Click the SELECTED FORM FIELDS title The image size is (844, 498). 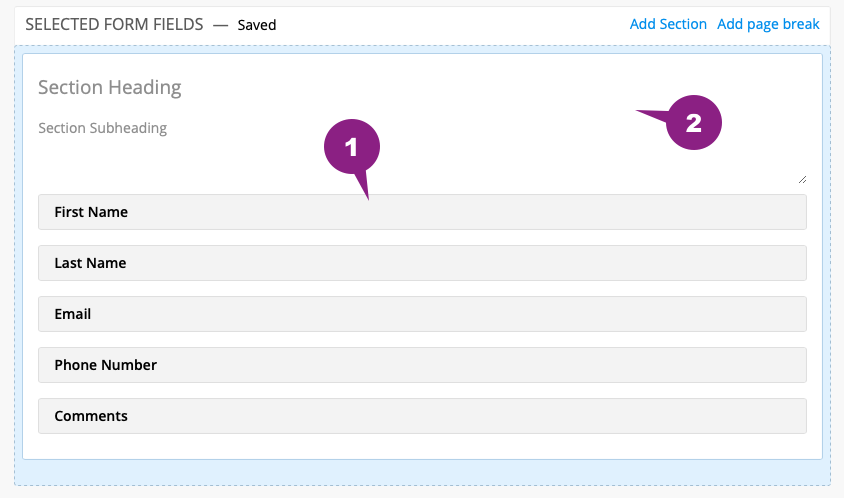coord(114,25)
